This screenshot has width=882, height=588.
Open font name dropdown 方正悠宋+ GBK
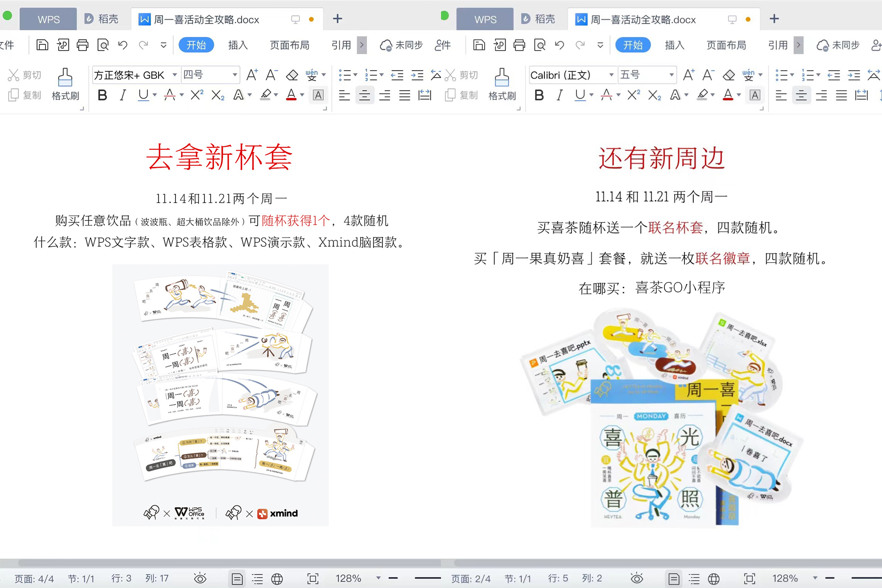(175, 75)
